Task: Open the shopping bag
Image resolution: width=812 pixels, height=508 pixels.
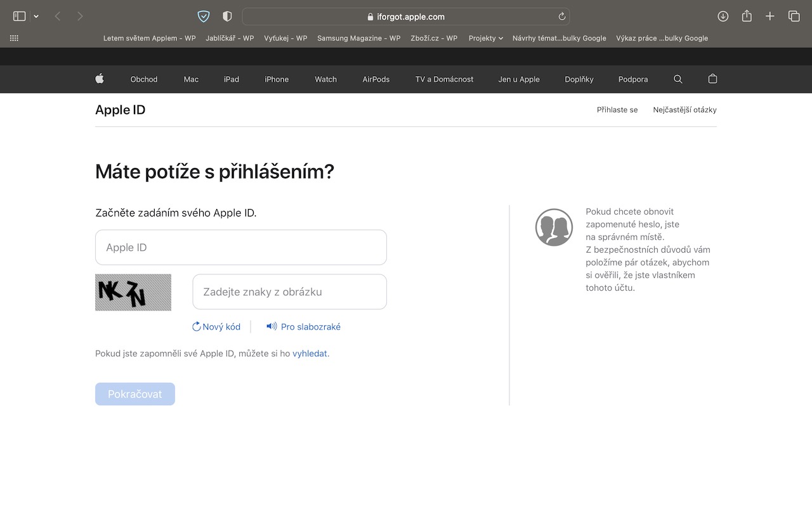Action: coord(712,79)
